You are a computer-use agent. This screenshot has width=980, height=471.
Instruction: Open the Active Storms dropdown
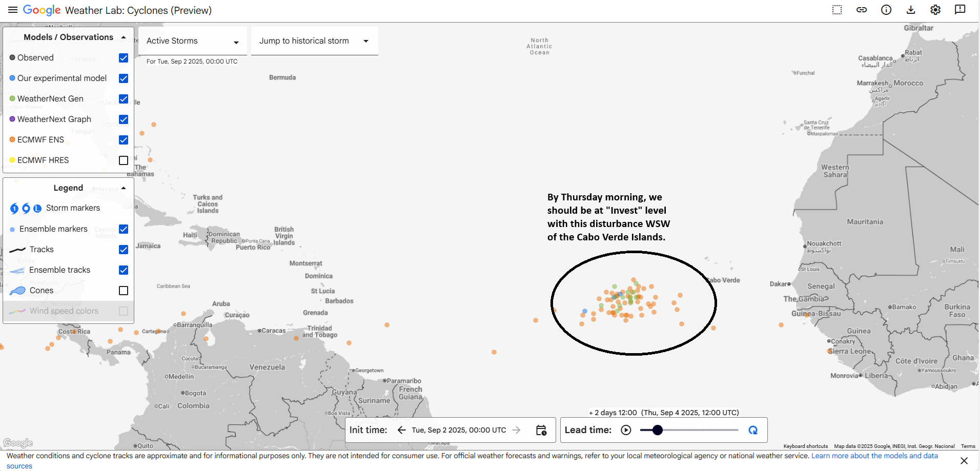(x=193, y=41)
